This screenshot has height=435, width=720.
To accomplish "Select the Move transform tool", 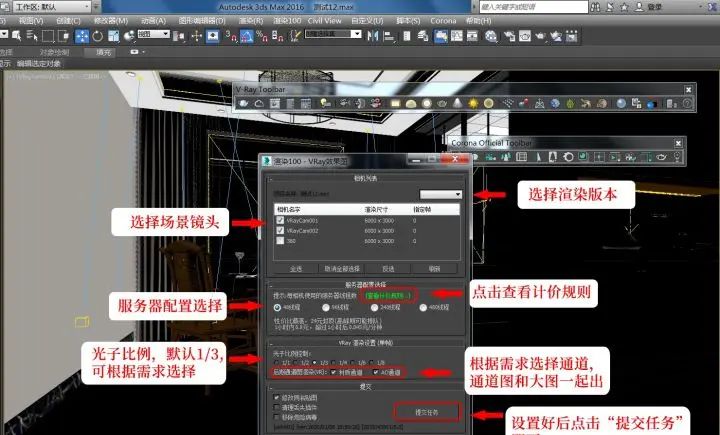I will click(x=82, y=36).
